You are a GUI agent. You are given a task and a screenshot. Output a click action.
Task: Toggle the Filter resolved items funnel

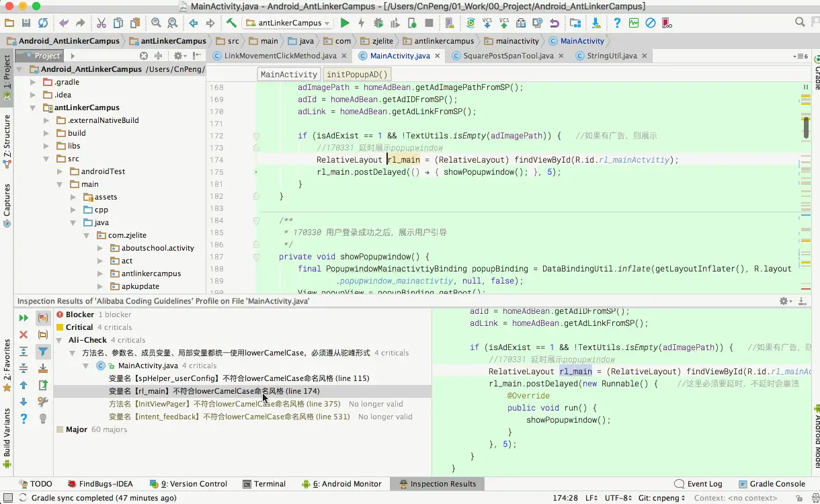pos(43,351)
